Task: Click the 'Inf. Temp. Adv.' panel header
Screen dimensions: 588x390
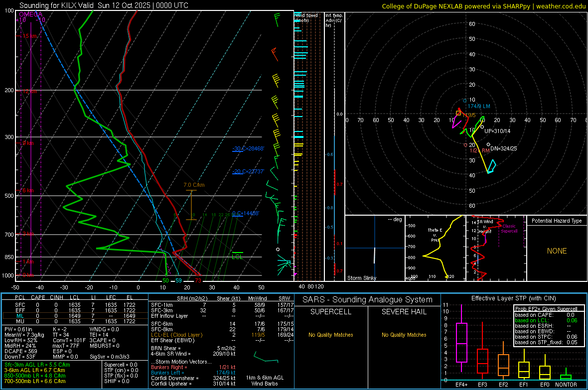Action: [x=334, y=20]
